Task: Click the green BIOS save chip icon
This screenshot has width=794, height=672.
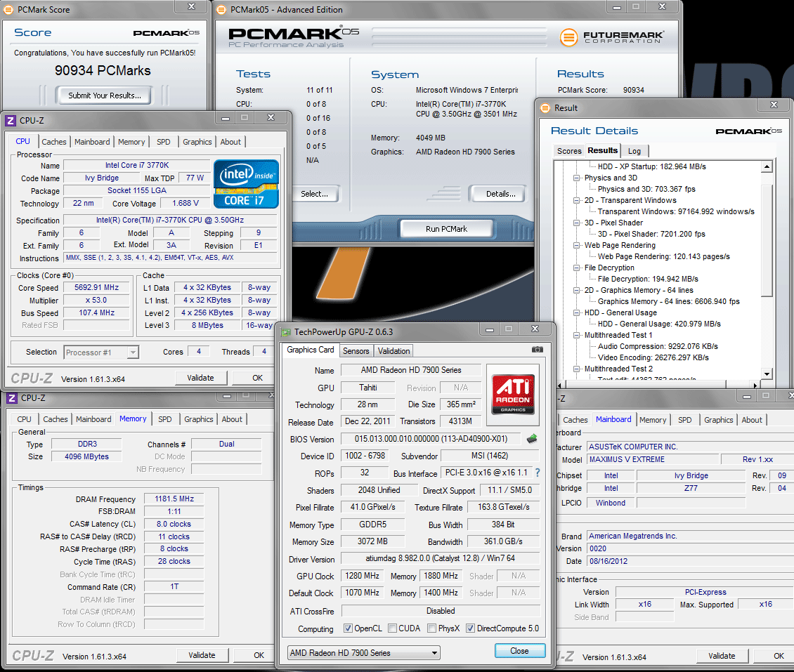Action: click(532, 439)
